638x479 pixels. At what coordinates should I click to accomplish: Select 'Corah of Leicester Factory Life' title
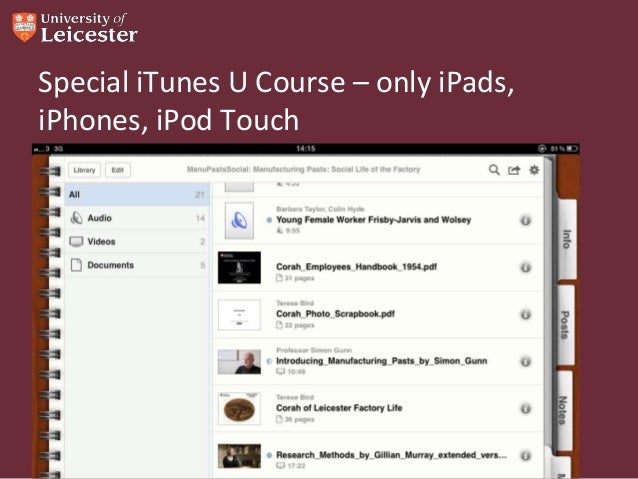339,408
